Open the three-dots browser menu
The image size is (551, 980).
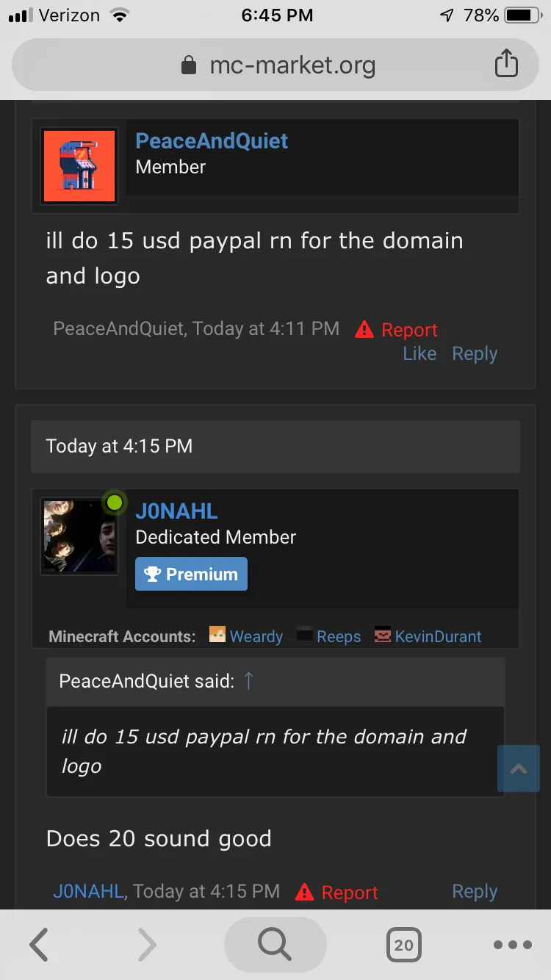point(512,945)
